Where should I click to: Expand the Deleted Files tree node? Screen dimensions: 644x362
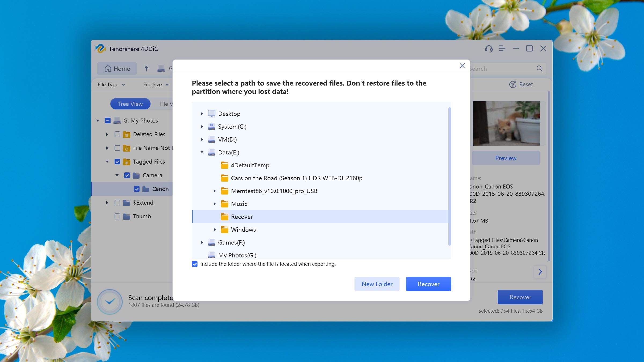[107, 134]
